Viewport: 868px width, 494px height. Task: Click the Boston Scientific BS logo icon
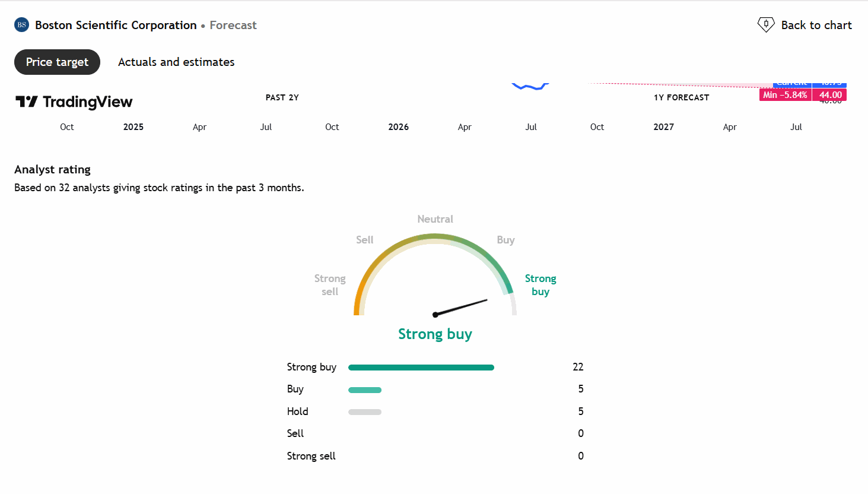21,25
